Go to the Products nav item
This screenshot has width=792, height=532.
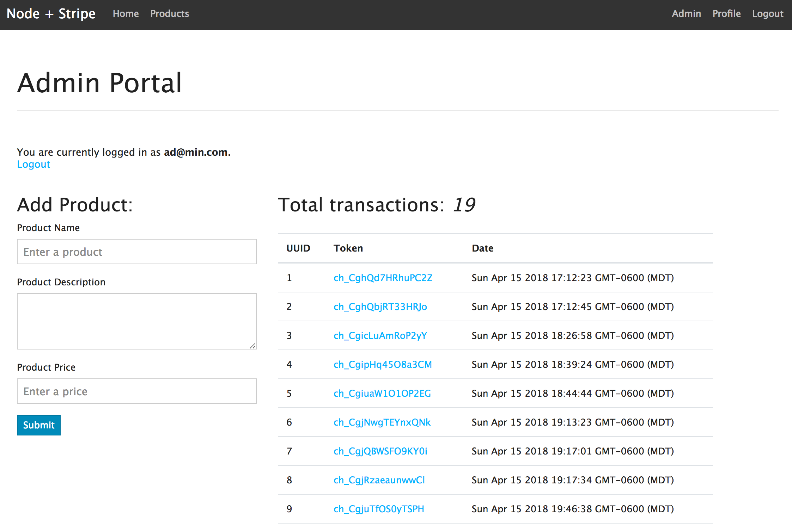click(x=170, y=14)
